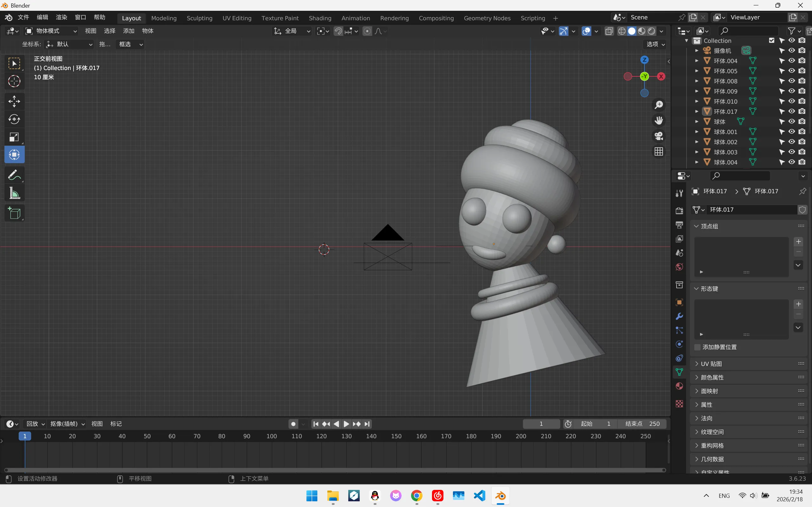Screen dimensions: 812x507
Task: Activate the Annotate pencil tool
Action: pyautogui.click(x=14, y=175)
